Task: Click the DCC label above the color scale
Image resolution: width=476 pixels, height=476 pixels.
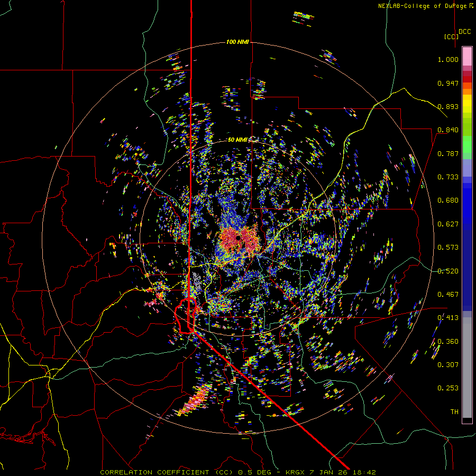Action: tap(464, 32)
